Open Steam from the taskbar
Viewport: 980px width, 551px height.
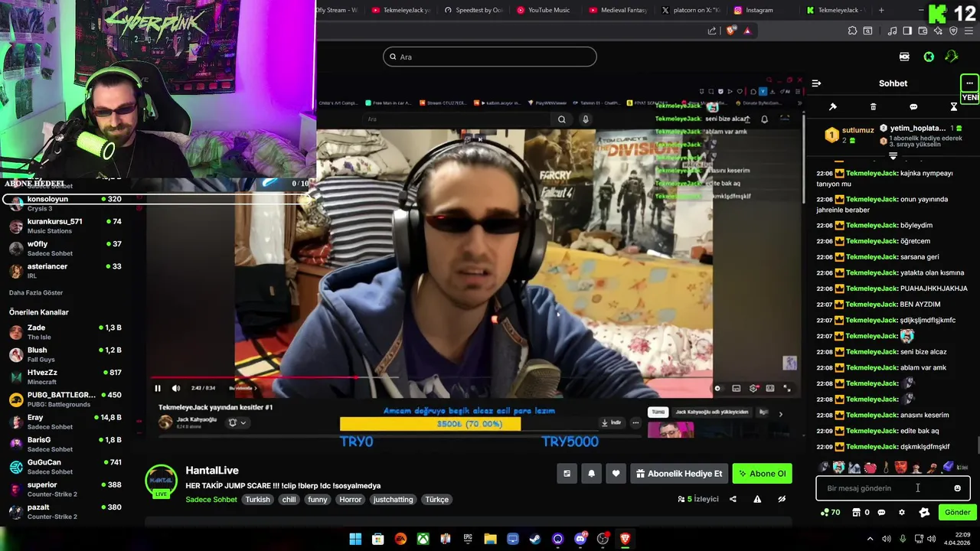(x=535, y=539)
